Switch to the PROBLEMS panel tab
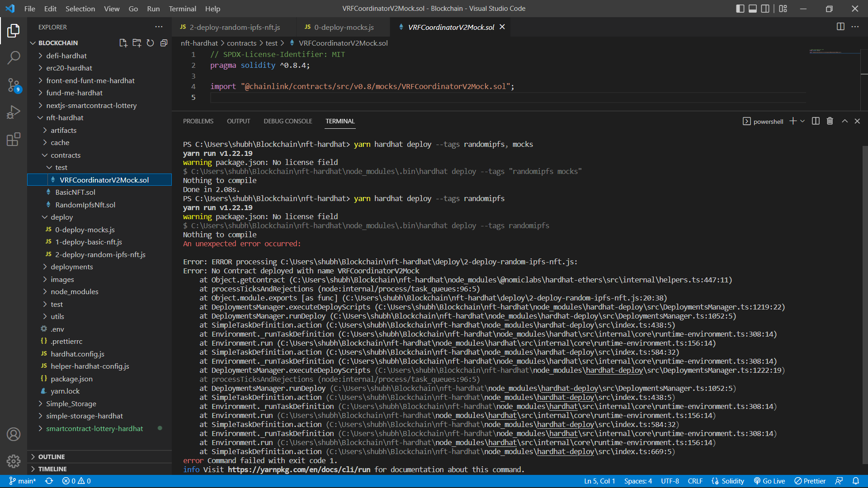The width and height of the screenshot is (868, 488). [198, 121]
